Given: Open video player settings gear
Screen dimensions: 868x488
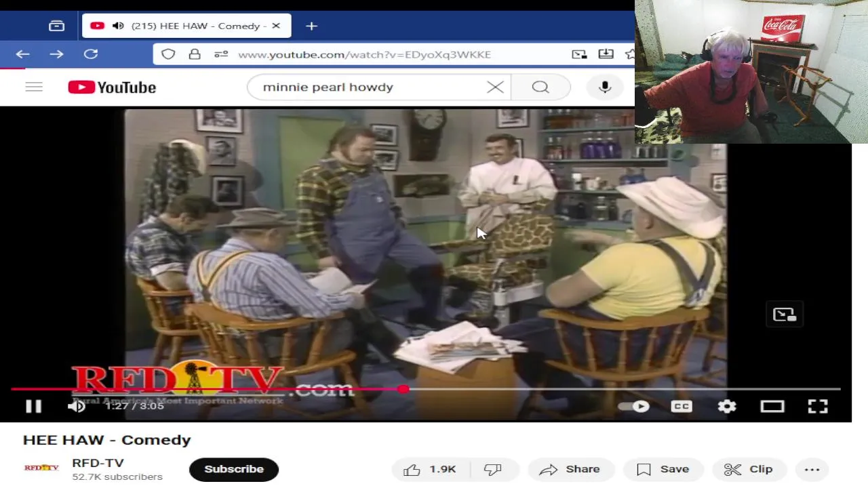Looking at the screenshot, I should pos(727,406).
